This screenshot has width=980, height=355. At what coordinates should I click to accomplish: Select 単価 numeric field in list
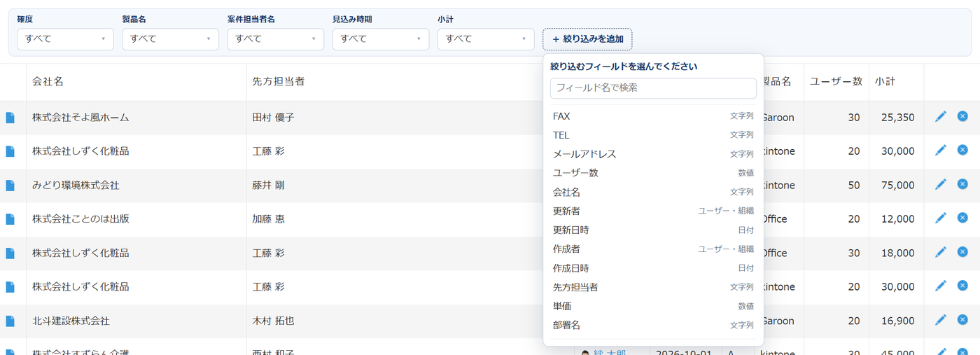[x=653, y=306]
